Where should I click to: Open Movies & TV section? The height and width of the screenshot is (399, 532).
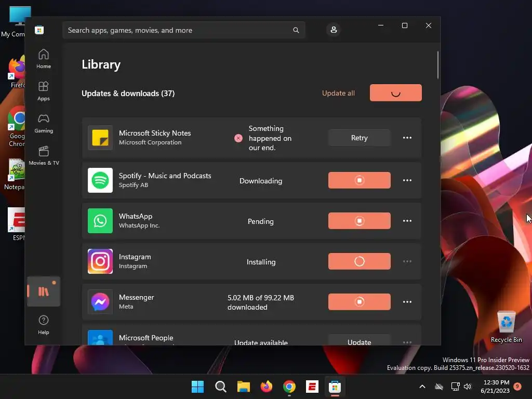44,156
